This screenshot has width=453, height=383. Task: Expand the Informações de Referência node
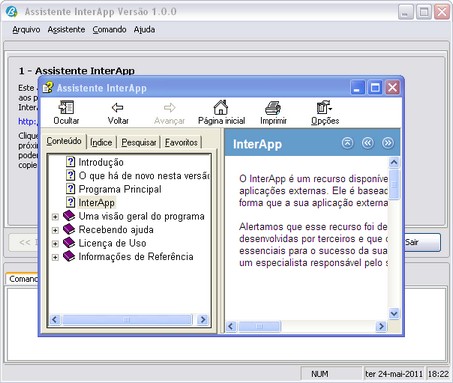55,257
